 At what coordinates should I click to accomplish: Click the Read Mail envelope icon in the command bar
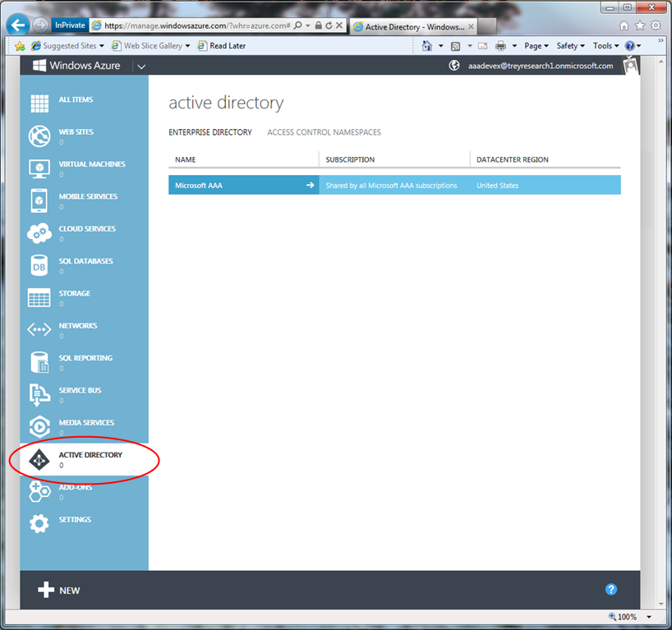[483, 46]
